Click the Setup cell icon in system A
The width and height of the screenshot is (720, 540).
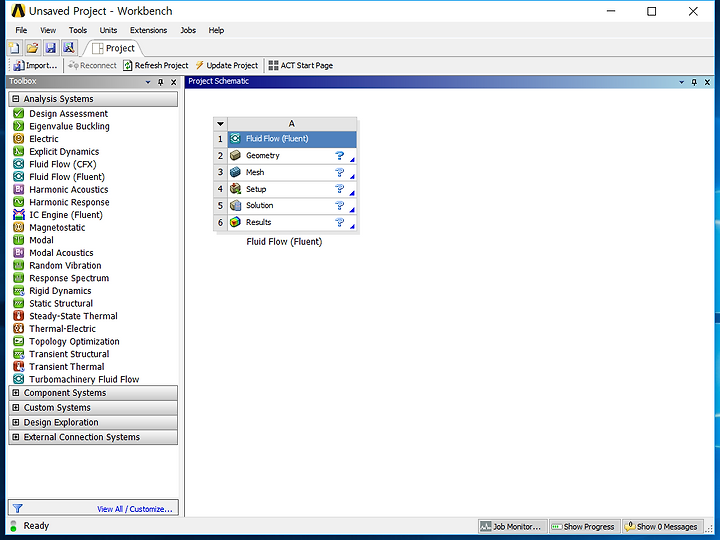235,189
